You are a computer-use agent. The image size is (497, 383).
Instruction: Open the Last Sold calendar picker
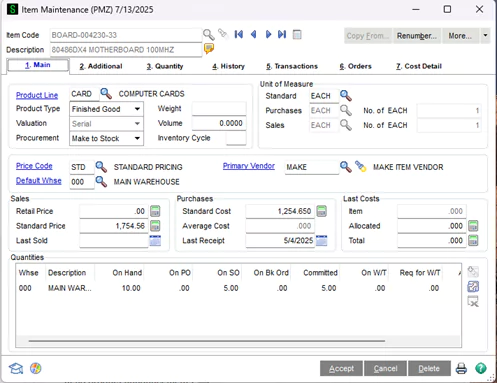155,240
